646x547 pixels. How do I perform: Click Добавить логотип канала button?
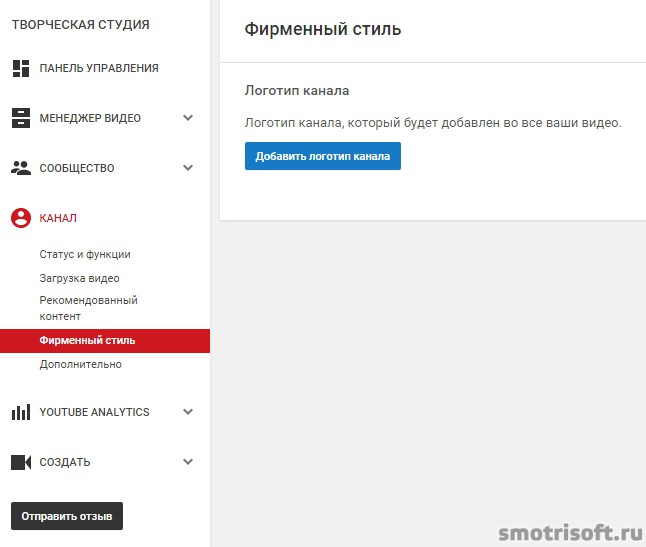point(323,156)
